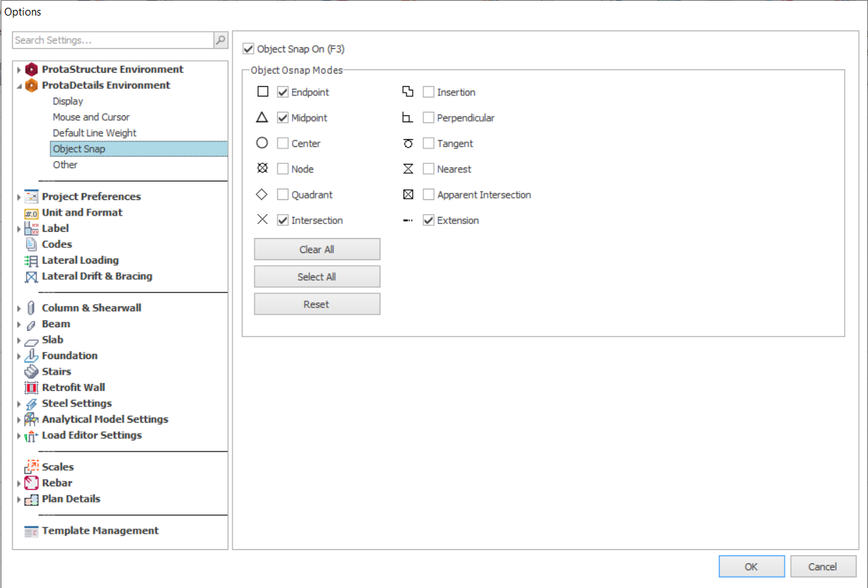Uncheck the Object Snap On (F3) box
The image size is (868, 588).
pos(248,49)
